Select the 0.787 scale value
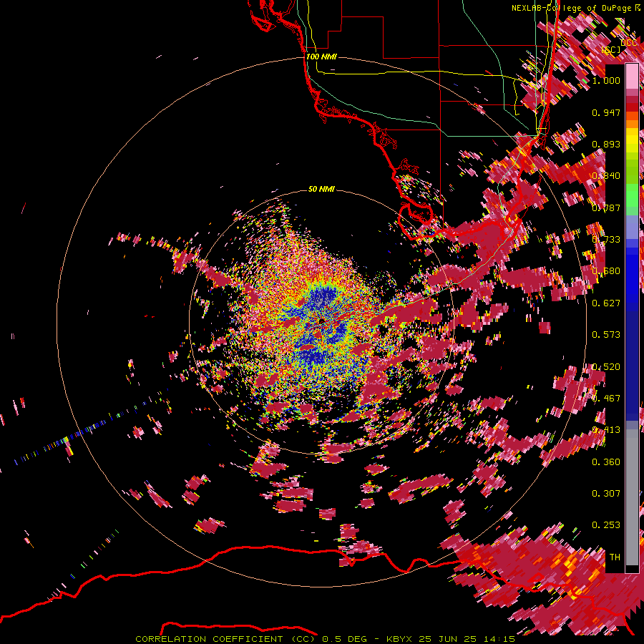Screen dimensions: 644x644 [x=606, y=208]
